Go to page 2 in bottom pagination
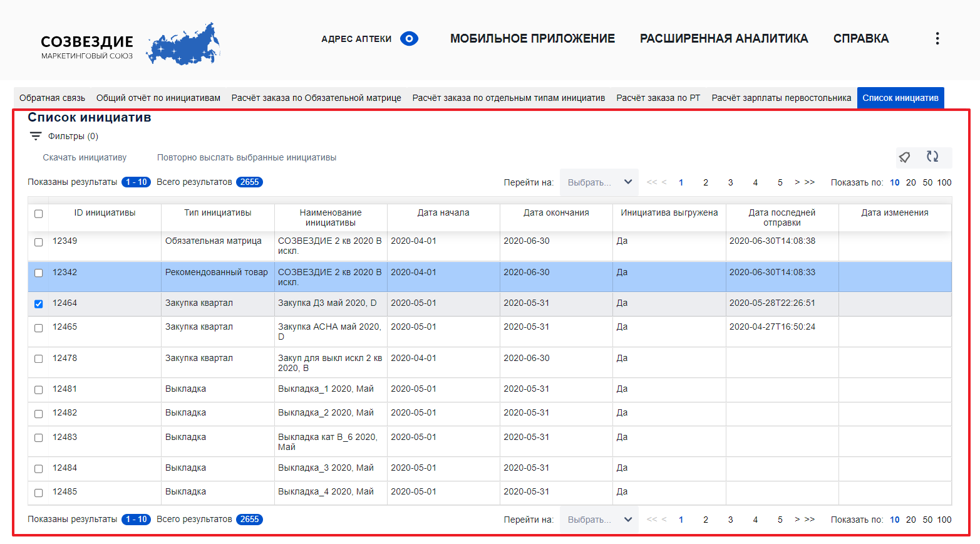Screen dimensions: 980x544 [706, 520]
